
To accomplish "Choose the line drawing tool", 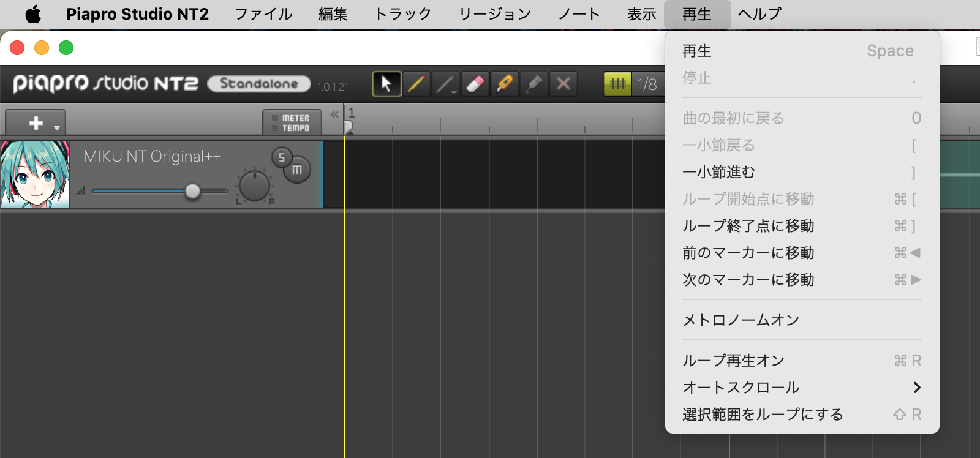I will (445, 84).
